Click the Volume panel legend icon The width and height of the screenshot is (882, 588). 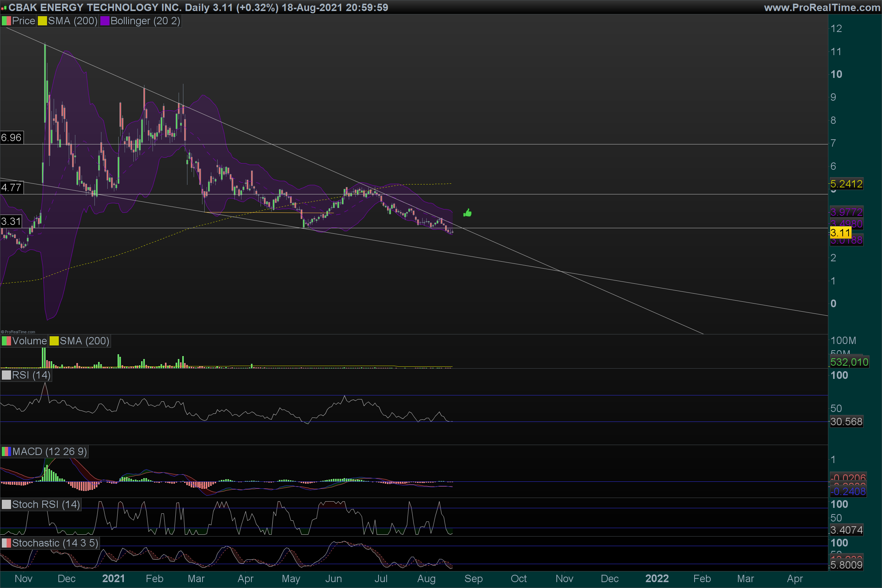[x=6, y=341]
